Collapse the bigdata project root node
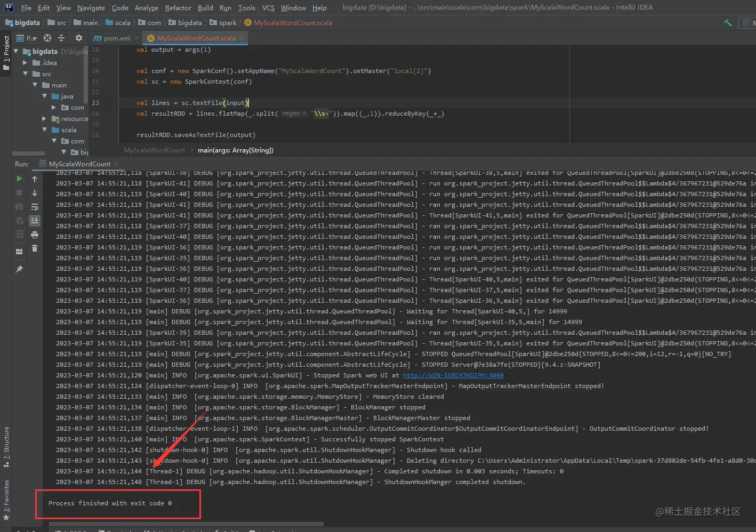The height and width of the screenshot is (532, 756). [16, 52]
